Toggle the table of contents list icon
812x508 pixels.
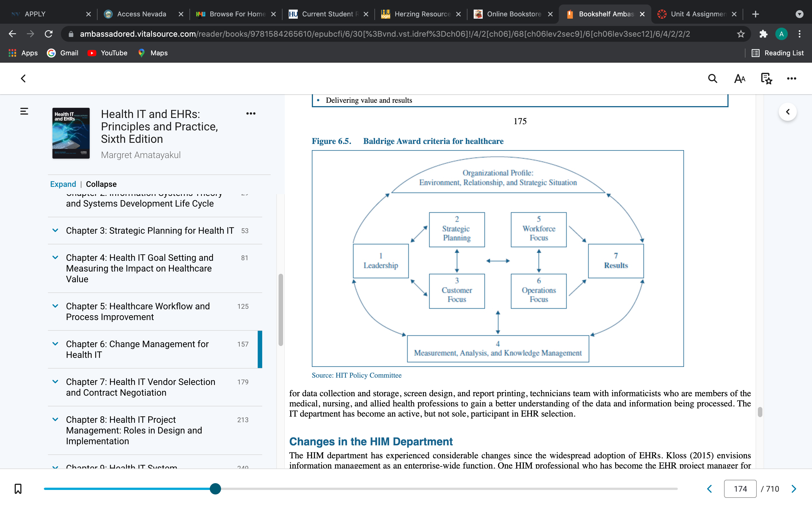24,111
